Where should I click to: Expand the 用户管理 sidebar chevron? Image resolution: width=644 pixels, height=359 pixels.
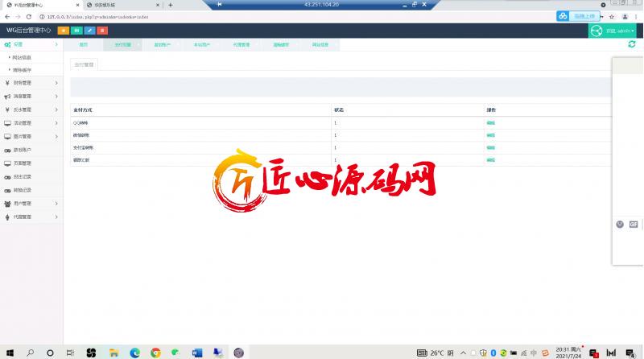[56, 204]
